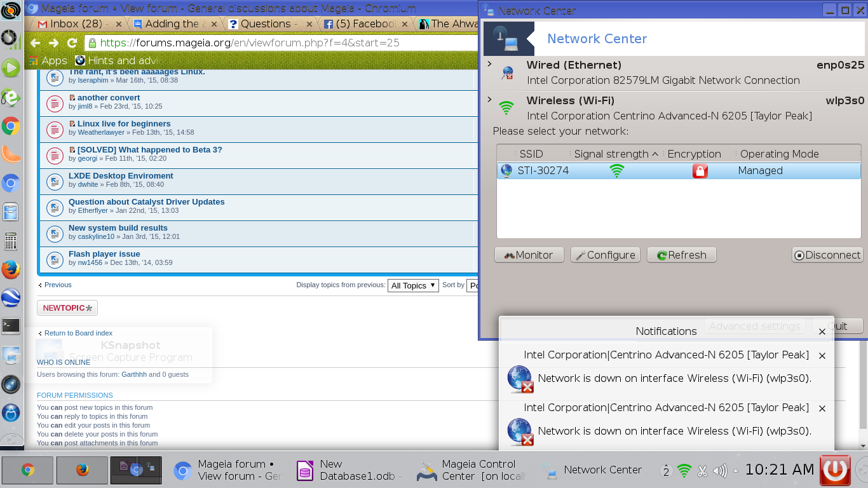Click the Monitor button in Network Center
Image resolution: width=868 pixels, height=488 pixels.
[x=529, y=255]
